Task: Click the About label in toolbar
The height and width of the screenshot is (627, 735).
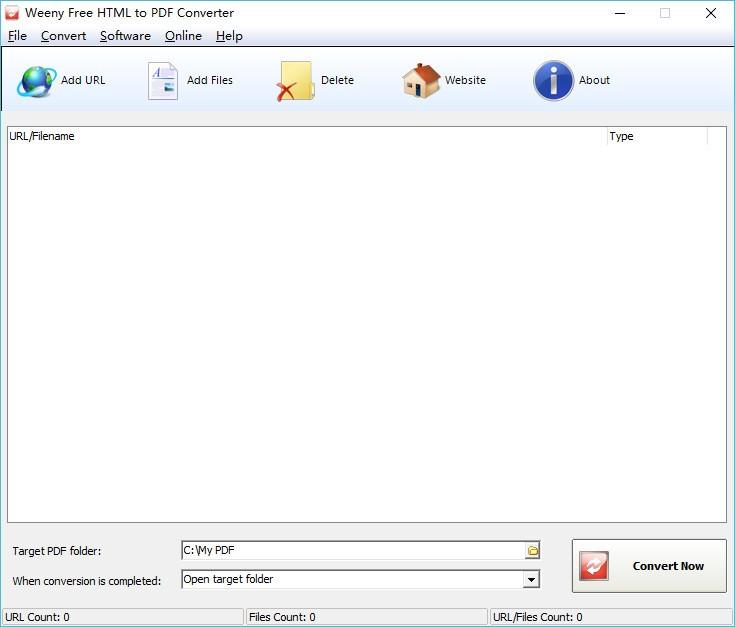Action: tap(594, 80)
